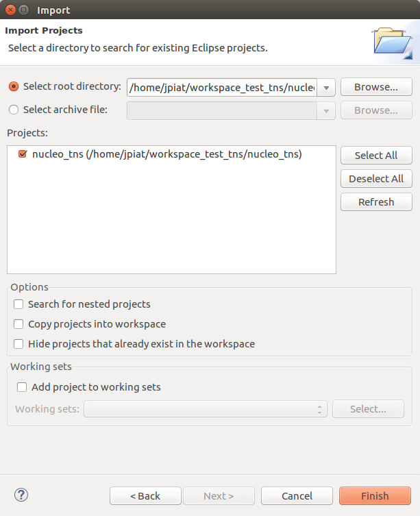Image resolution: width=420 pixels, height=516 pixels.
Task: Enable Search for nested projects
Action: pyautogui.click(x=19, y=304)
